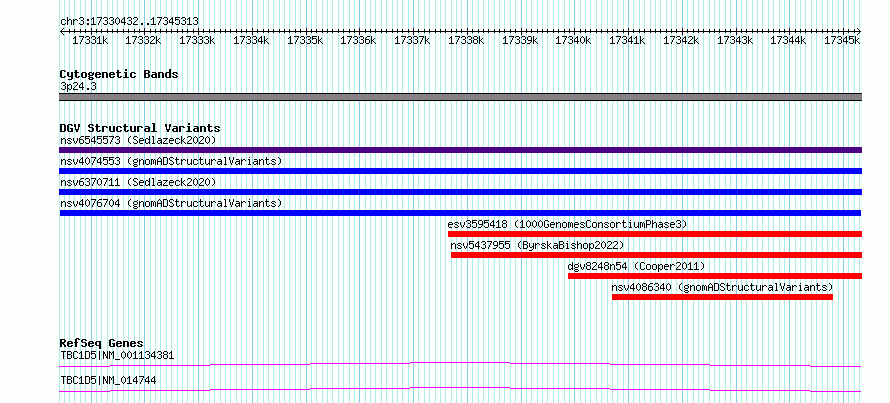Click the TBC1D5 NM_001134381 magenta gene line

460,364
